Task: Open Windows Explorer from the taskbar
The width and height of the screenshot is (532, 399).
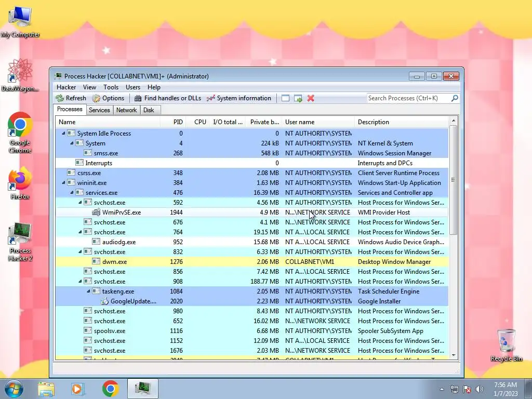Action: (46, 389)
